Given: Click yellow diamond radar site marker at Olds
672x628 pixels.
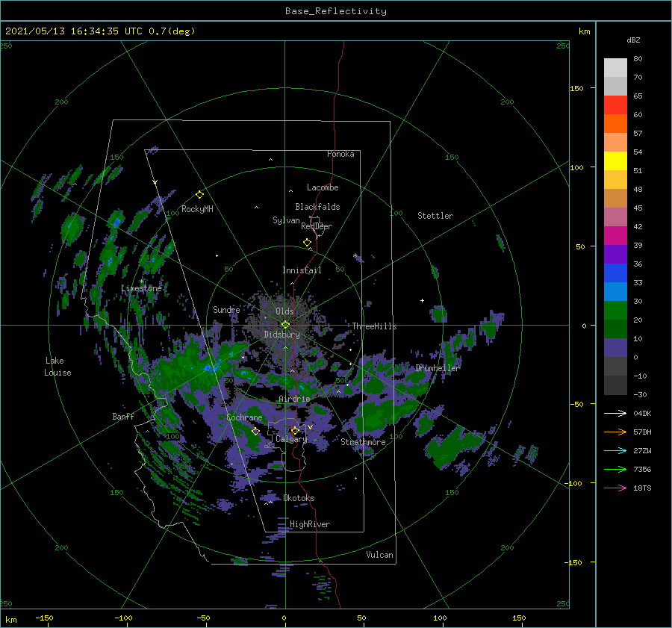Looking at the screenshot, I should point(285,325).
